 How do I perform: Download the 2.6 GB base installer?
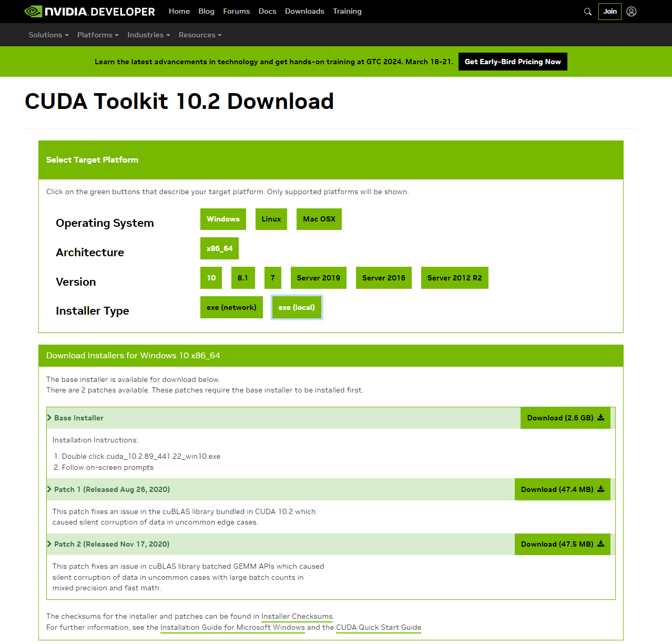tap(565, 418)
